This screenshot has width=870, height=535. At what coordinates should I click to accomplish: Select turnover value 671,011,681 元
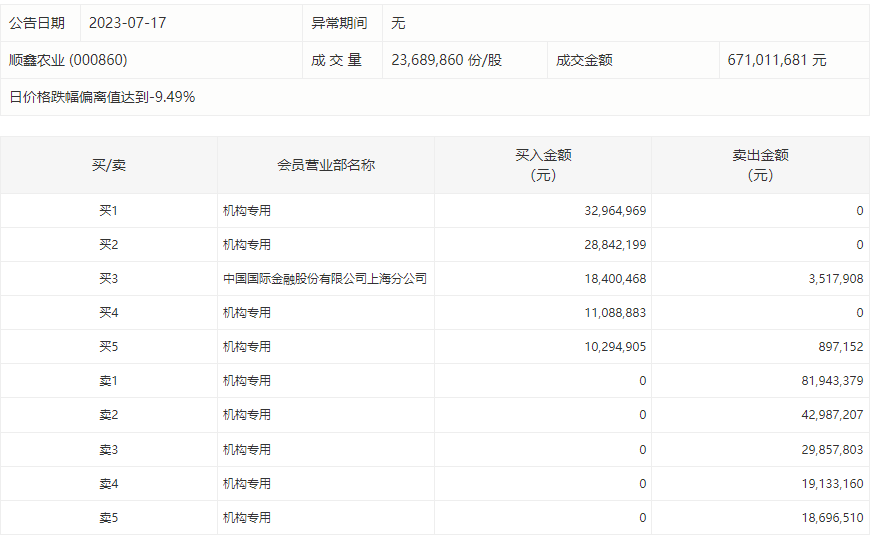(777, 60)
